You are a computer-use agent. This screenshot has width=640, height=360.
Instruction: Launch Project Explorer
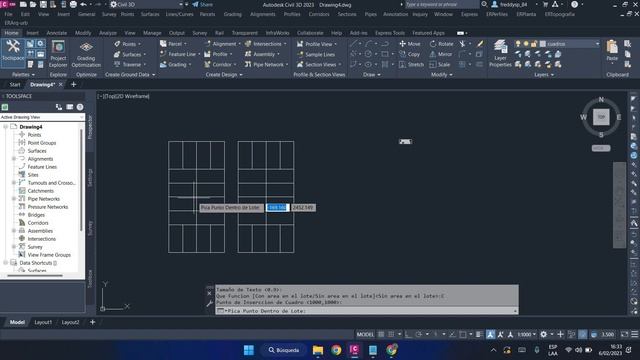tap(58, 54)
